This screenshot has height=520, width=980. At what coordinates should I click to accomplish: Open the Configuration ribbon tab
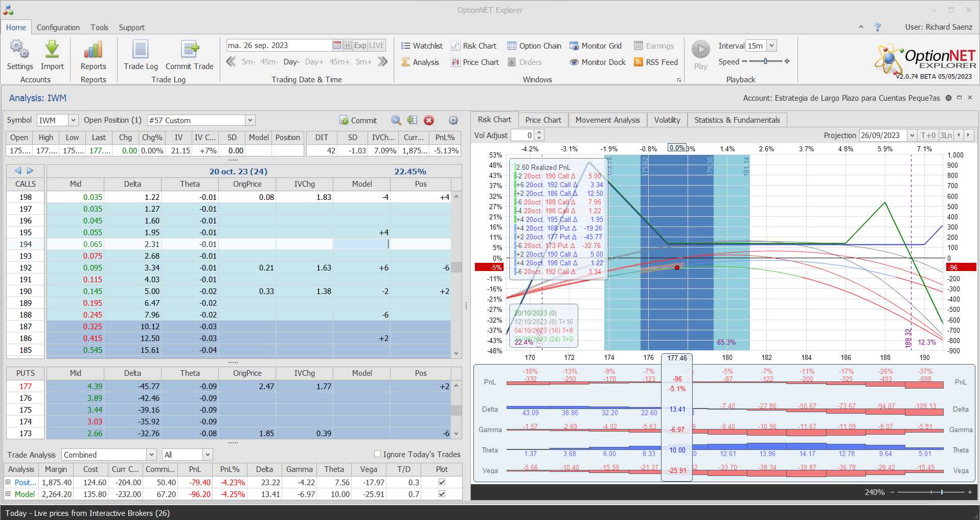pos(58,28)
